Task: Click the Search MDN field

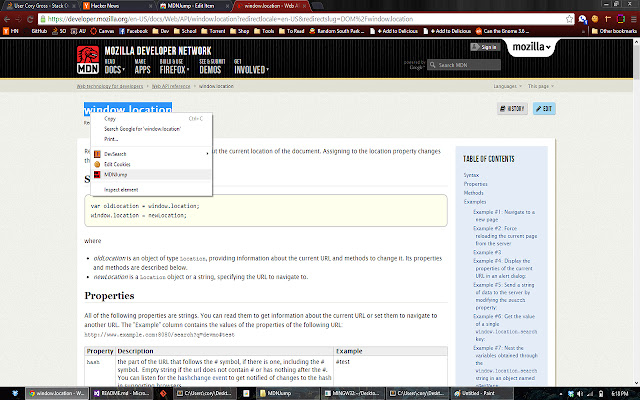Action: click(464, 64)
